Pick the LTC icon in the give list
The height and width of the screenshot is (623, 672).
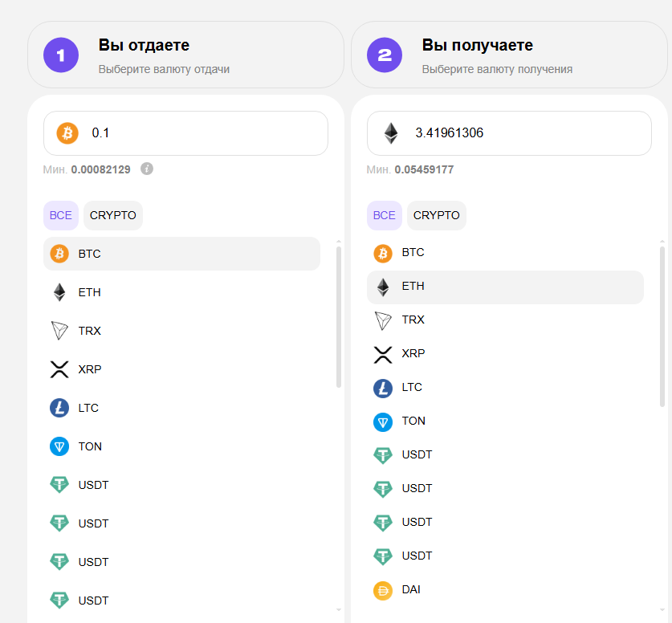click(x=59, y=408)
